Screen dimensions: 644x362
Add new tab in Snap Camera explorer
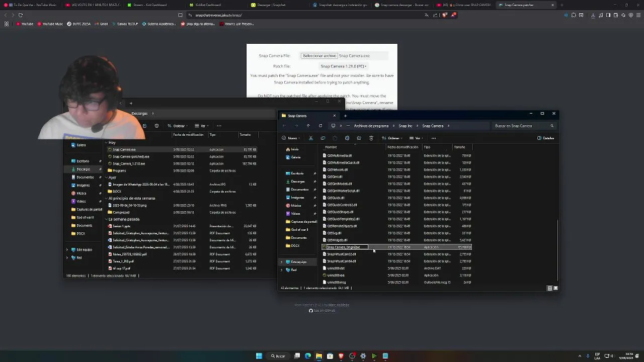click(345, 116)
